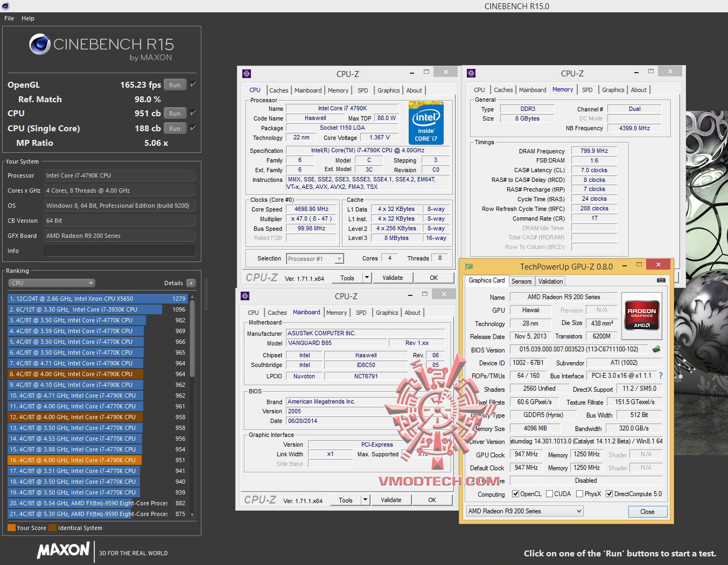
Task: Open the File menu
Action: [x=9, y=18]
